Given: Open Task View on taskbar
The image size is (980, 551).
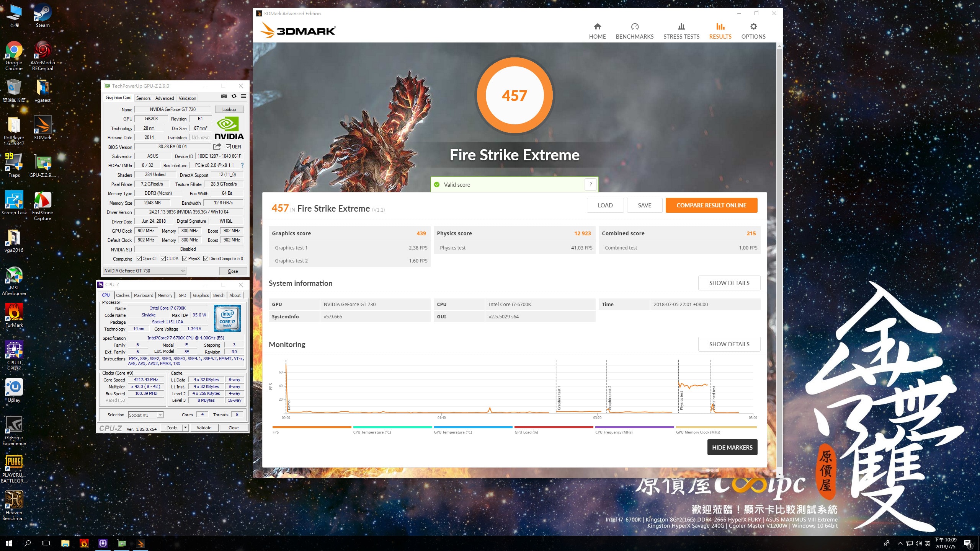Looking at the screenshot, I should 46,543.
